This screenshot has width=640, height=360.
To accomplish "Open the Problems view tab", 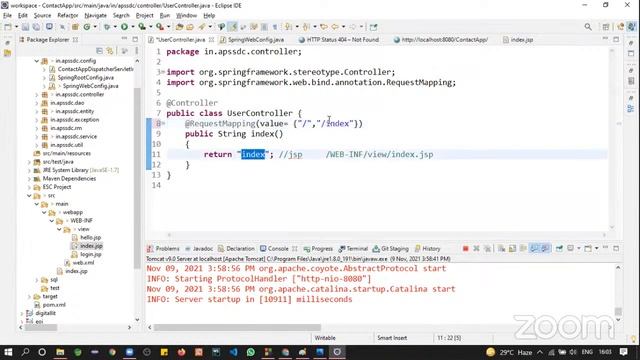I will [163, 249].
